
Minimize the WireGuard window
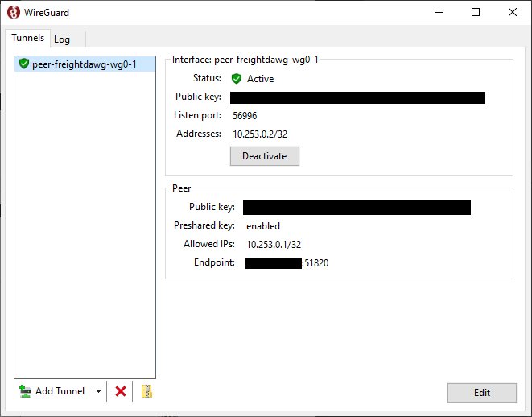439,13
